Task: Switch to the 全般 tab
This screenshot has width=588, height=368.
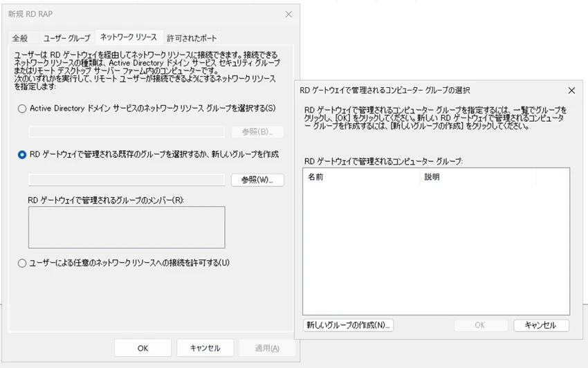Action: pos(20,38)
